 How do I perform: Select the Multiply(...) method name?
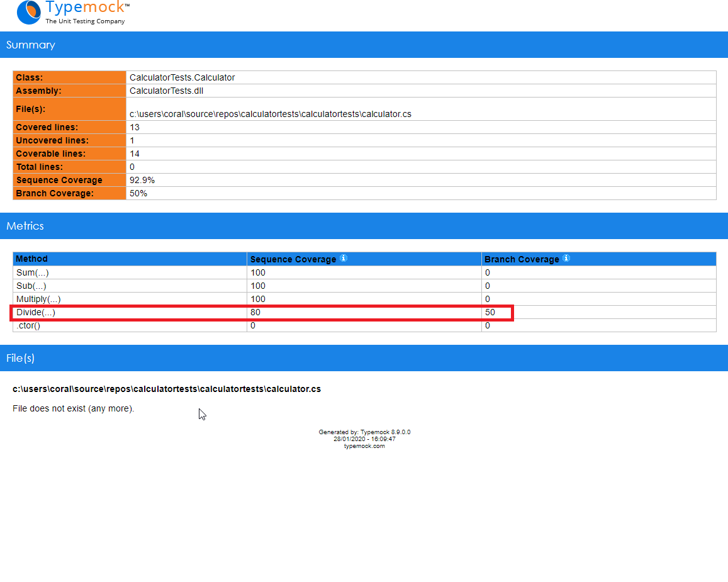(x=38, y=299)
